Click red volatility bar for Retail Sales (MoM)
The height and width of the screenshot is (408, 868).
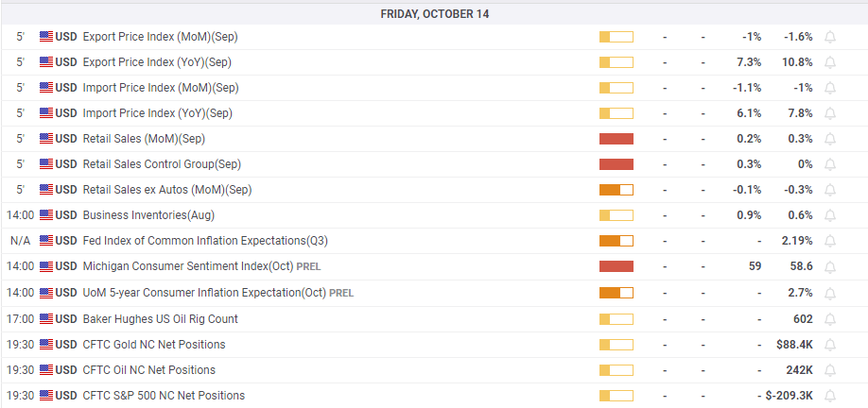click(x=616, y=139)
